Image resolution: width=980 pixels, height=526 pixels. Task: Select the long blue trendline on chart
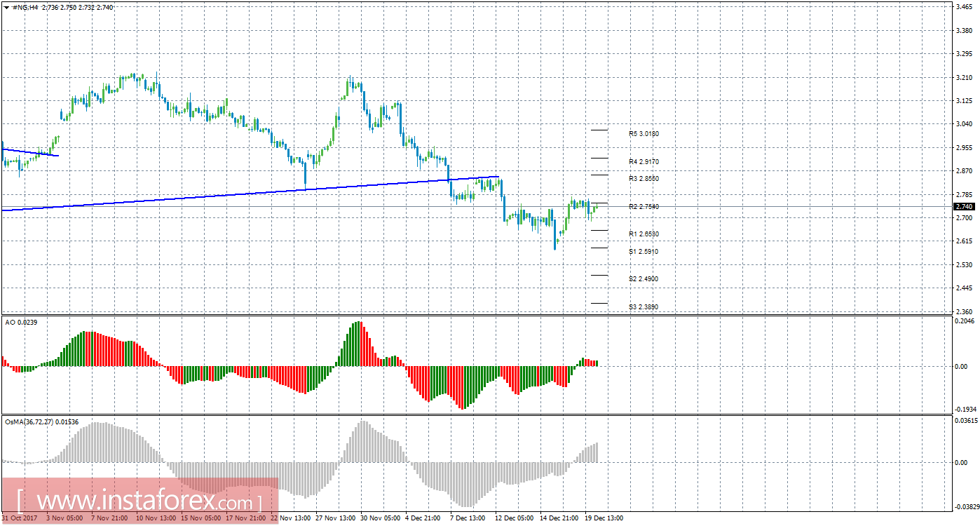click(210, 194)
